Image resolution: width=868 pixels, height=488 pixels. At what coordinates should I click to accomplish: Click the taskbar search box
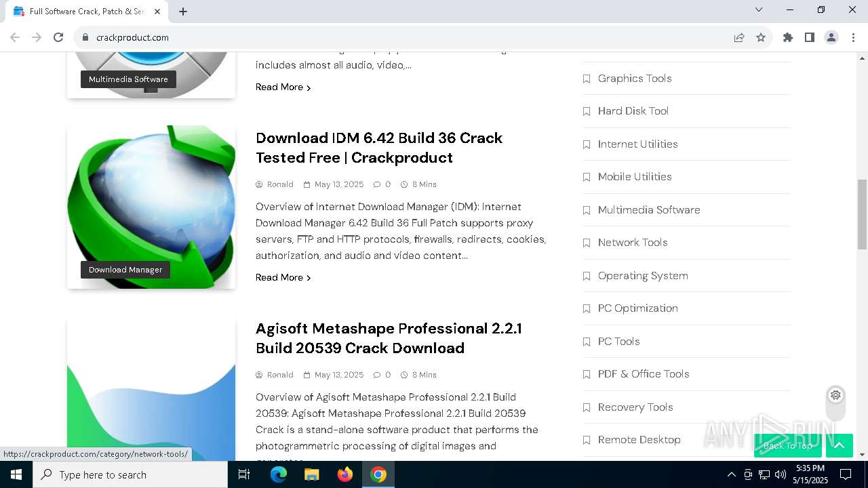[130, 474]
